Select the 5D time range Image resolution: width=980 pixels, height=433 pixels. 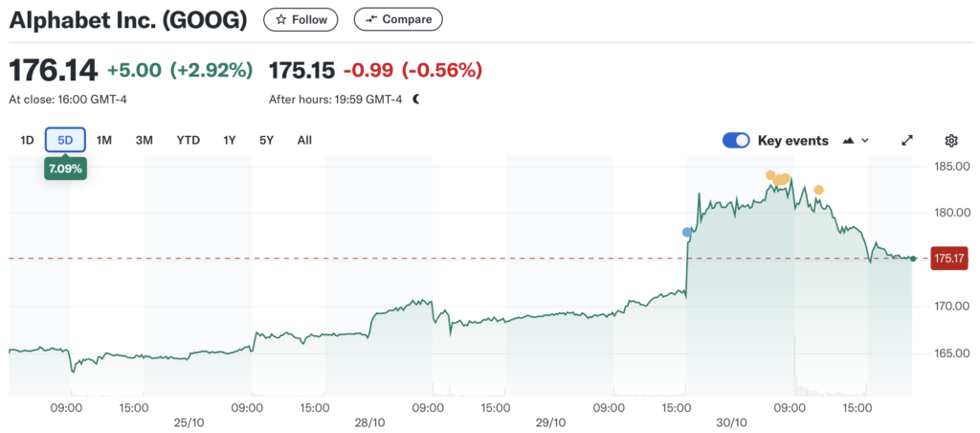(x=65, y=140)
